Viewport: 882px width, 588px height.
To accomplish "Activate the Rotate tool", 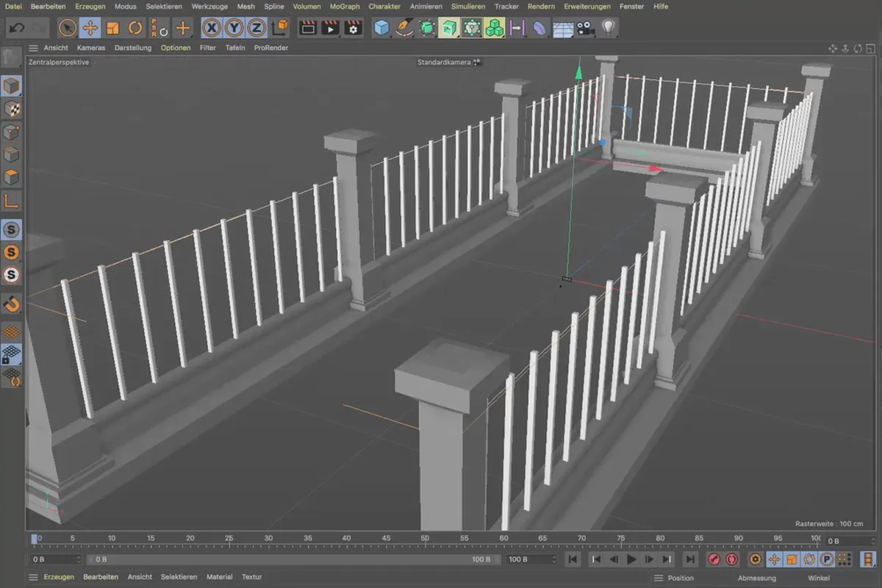I will click(x=135, y=28).
